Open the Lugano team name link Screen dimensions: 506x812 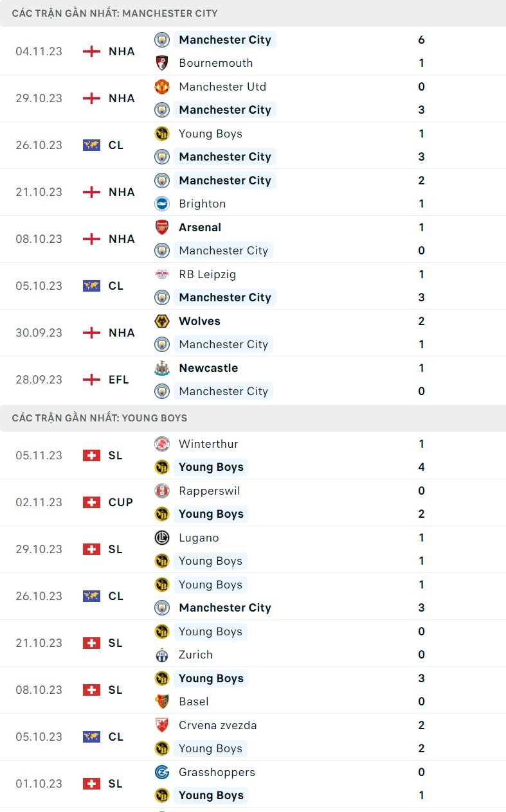(x=199, y=538)
